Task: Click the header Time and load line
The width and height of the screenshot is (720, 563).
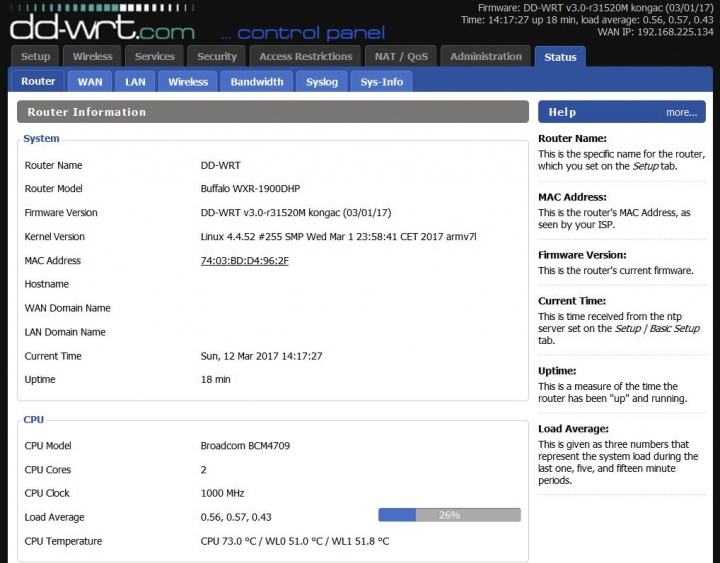Action: [x=587, y=20]
